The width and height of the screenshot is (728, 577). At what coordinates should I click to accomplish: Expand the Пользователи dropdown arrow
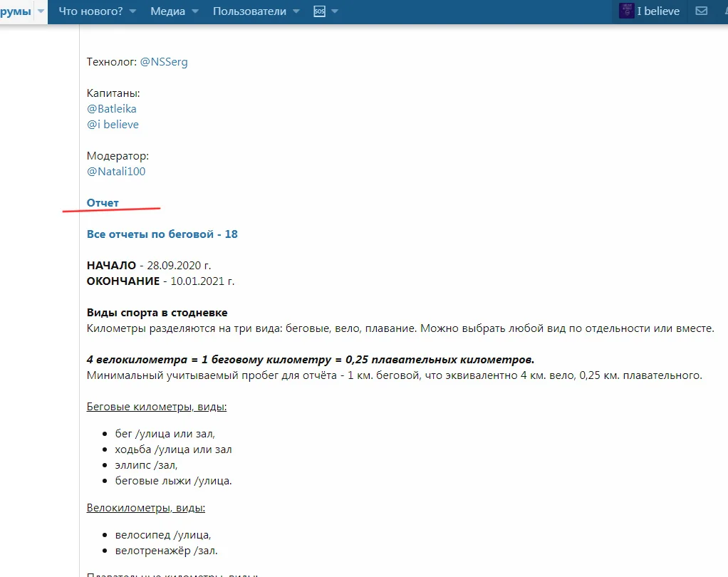point(296,11)
